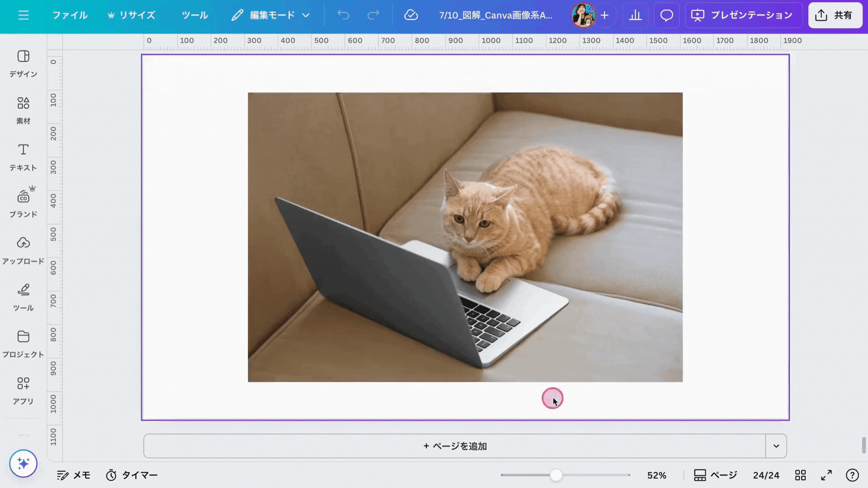Open the comments speech bubble icon
868x488 pixels.
click(666, 15)
